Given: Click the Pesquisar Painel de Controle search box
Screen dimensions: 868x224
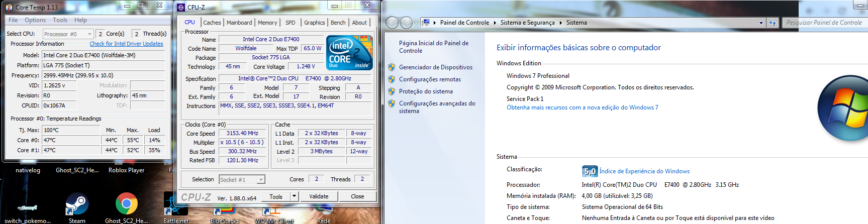Looking at the screenshot, I should click(824, 23).
